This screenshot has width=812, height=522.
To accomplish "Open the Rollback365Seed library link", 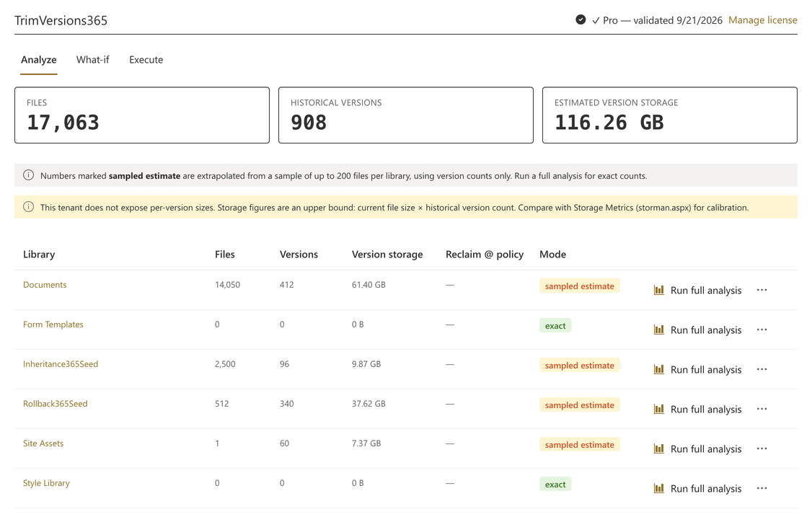I will coord(55,404).
